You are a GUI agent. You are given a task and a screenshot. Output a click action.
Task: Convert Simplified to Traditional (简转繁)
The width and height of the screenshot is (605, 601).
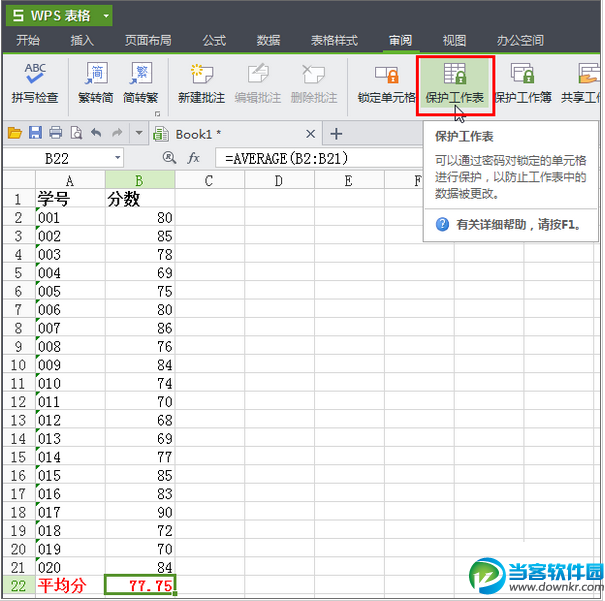pyautogui.click(x=140, y=84)
